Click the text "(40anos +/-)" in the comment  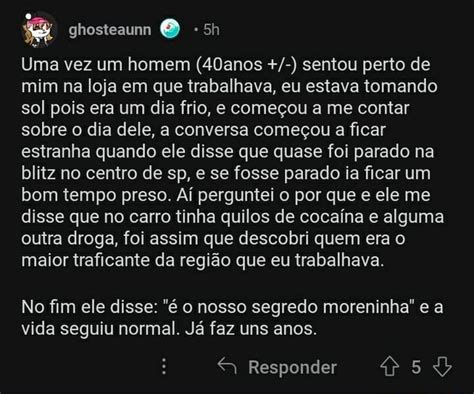coord(246,65)
